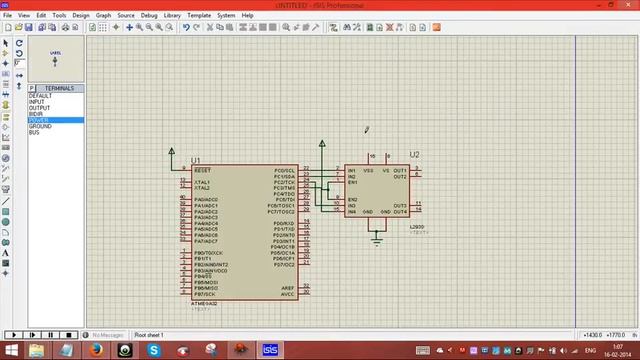Viewport: 640px width, 360px height.
Task: Click the Open design folder icon
Action: (x=18, y=27)
